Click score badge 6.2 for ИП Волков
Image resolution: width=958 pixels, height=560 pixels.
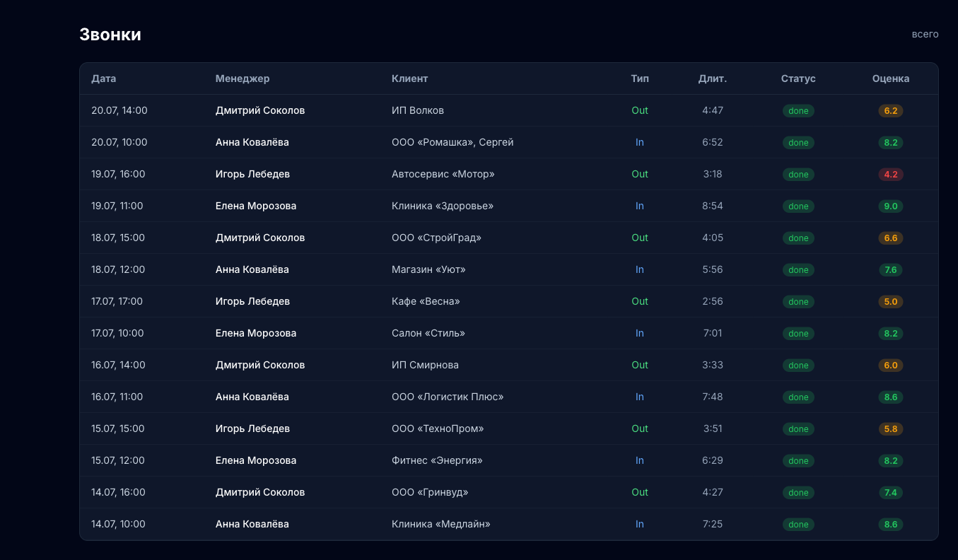[x=891, y=111]
